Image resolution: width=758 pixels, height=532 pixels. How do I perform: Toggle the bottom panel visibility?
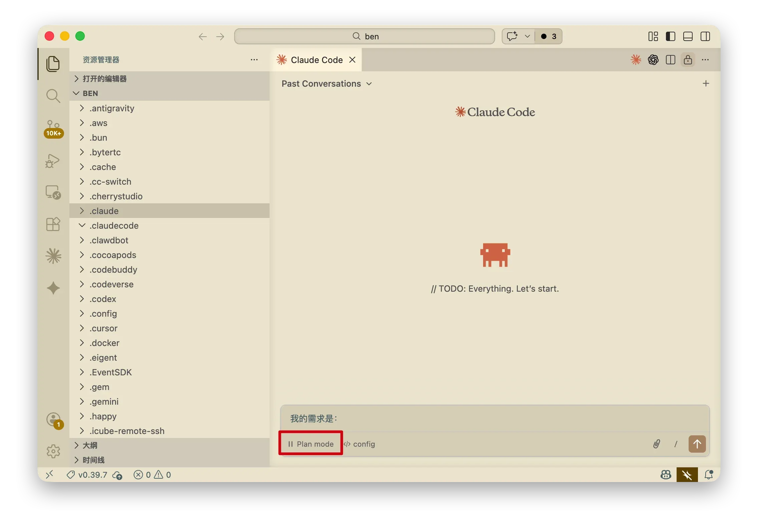(688, 36)
